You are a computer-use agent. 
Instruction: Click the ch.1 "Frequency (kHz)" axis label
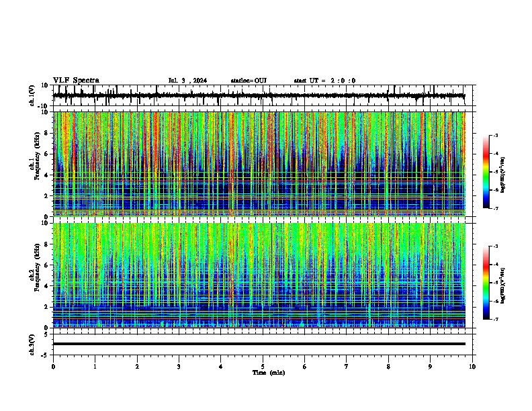pos(37,156)
